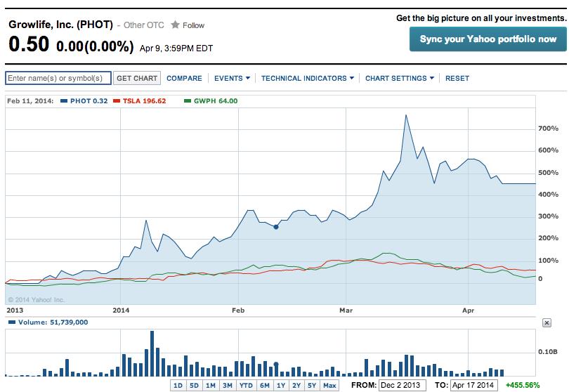Open the Events dropdown
The height and width of the screenshot is (392, 569).
pyautogui.click(x=232, y=79)
